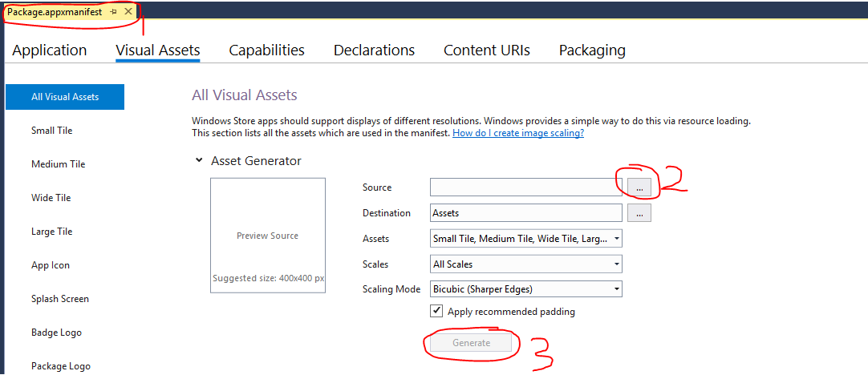Click the Generate button

pos(471,343)
